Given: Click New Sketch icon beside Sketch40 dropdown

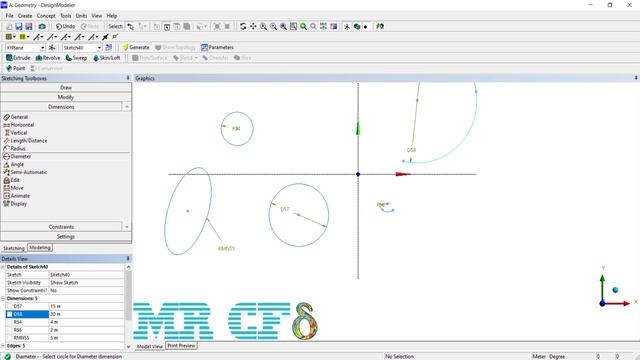Looking at the screenshot, I should 109,48.
